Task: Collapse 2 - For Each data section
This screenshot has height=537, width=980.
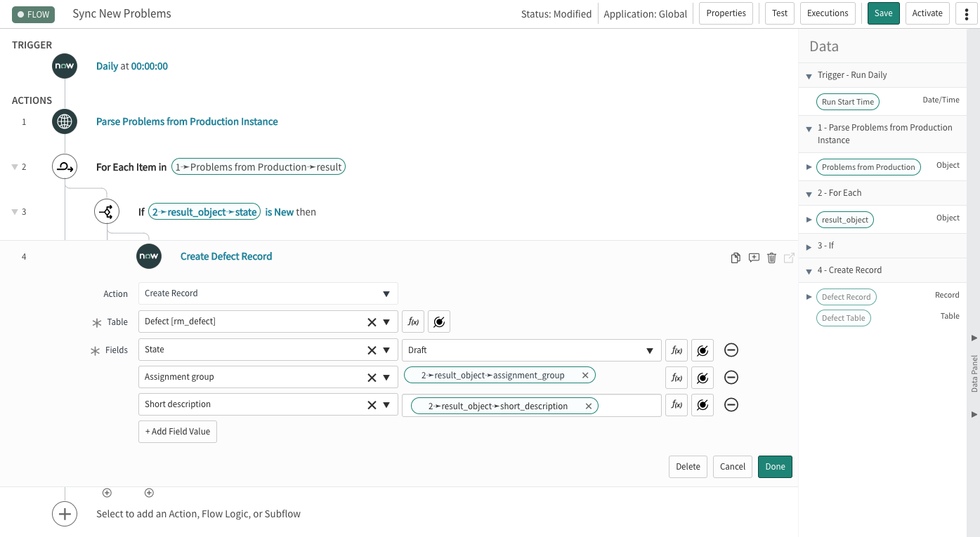Action: [x=809, y=194]
